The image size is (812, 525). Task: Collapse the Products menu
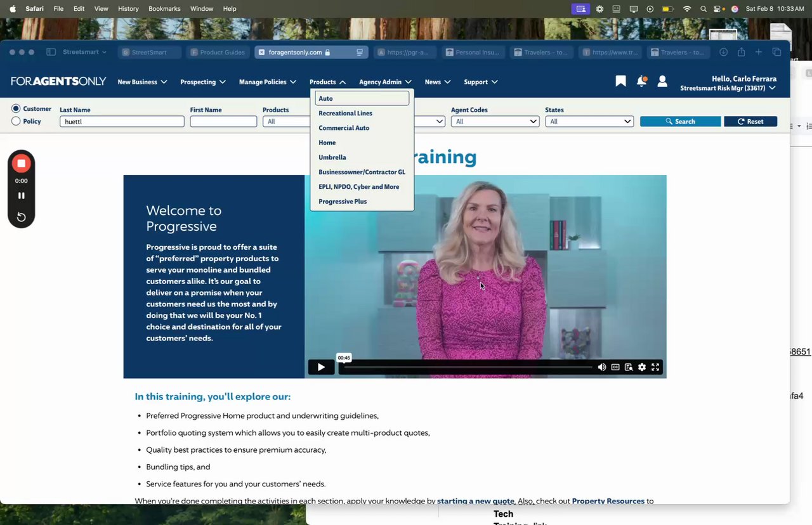point(328,82)
